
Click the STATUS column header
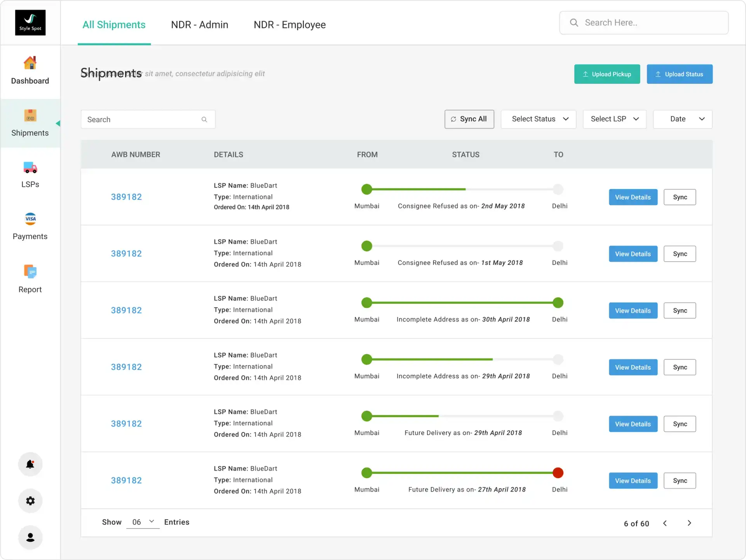465,155
